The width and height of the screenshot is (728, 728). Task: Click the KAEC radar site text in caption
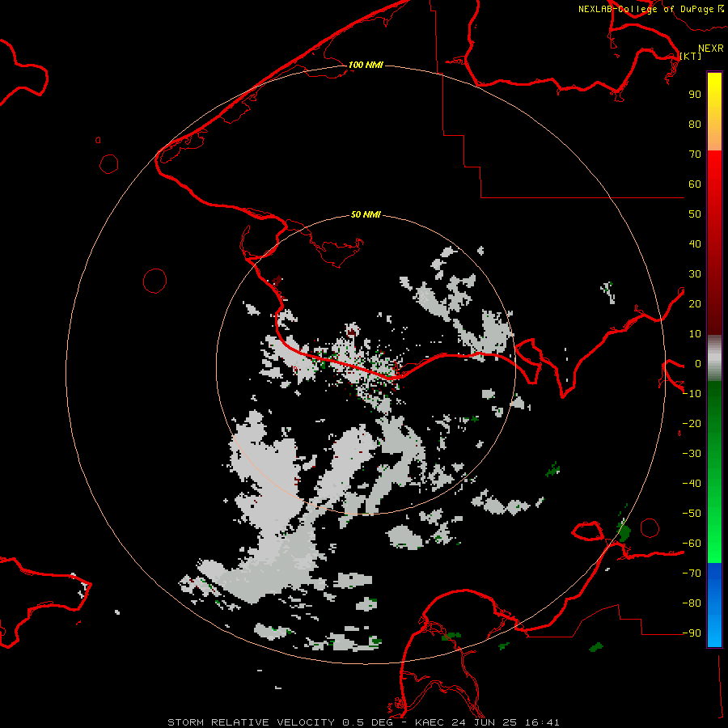(430, 722)
